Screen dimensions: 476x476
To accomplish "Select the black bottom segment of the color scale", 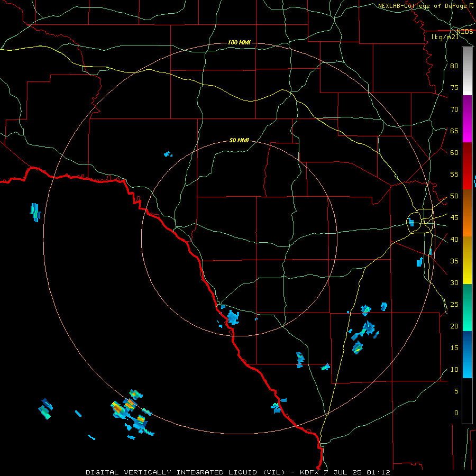I will pos(467,401).
